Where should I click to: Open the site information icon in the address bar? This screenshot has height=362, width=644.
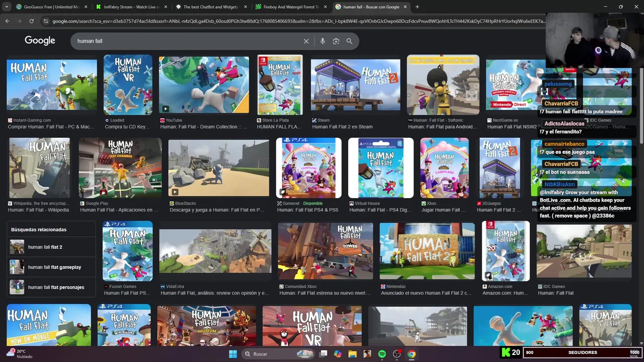[46, 21]
